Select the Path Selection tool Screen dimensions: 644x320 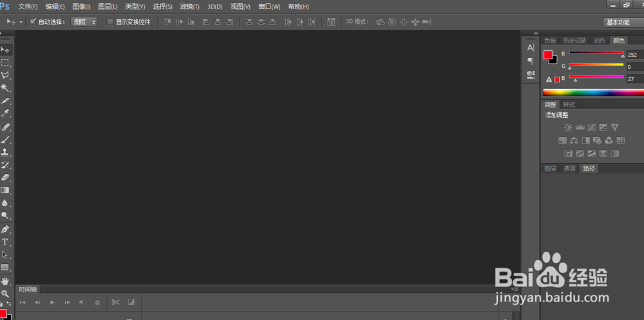click(5, 254)
